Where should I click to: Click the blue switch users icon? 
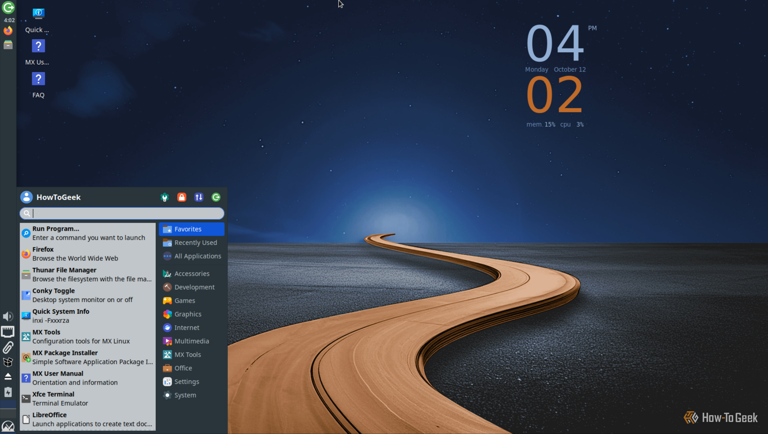pyautogui.click(x=199, y=197)
